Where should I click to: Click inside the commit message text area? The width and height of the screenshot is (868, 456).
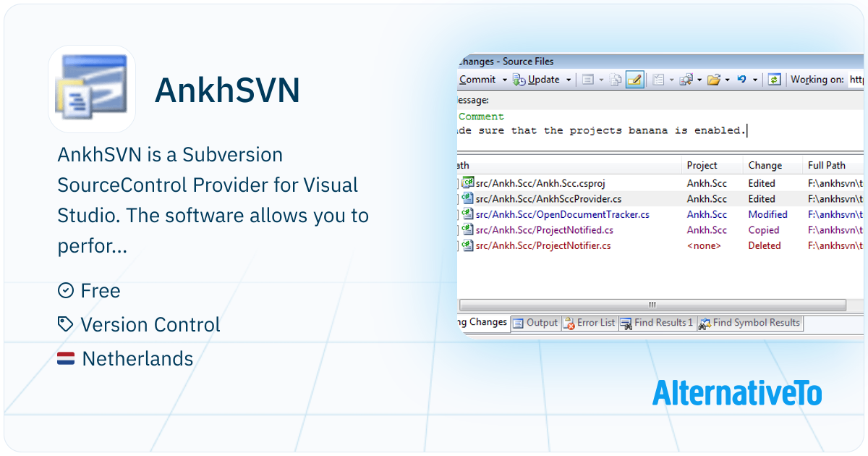click(661, 130)
